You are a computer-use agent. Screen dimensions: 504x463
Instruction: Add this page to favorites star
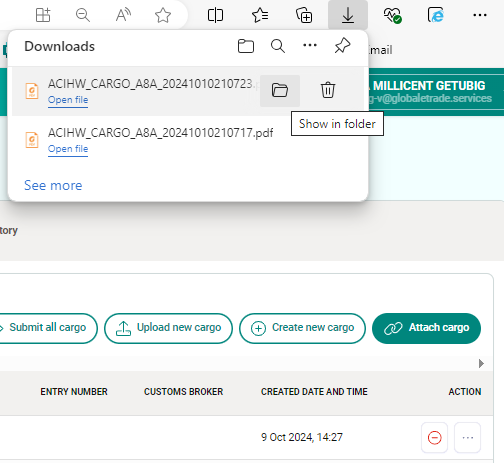coord(163,15)
